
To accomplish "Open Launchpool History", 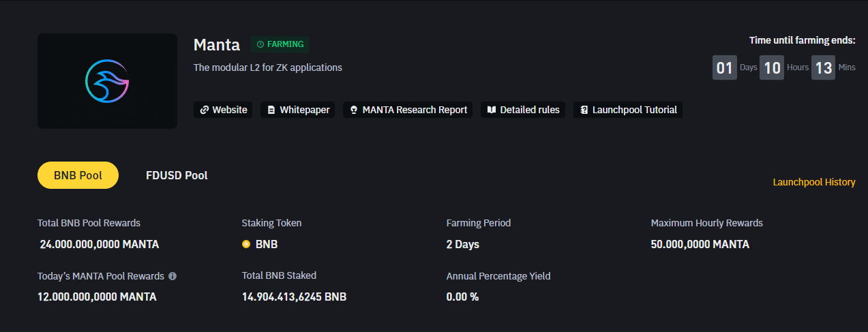I will point(814,182).
